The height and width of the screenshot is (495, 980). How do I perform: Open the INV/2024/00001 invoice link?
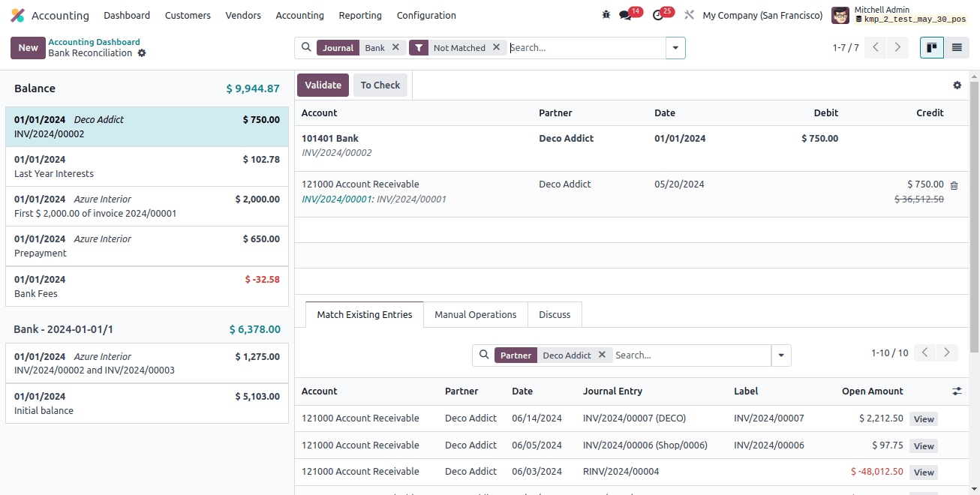[336, 199]
